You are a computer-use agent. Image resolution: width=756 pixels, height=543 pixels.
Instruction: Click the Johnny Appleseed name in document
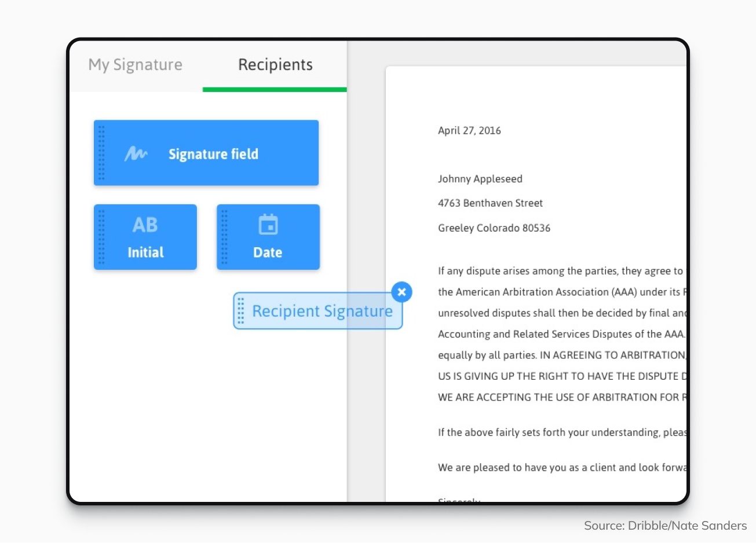click(480, 179)
